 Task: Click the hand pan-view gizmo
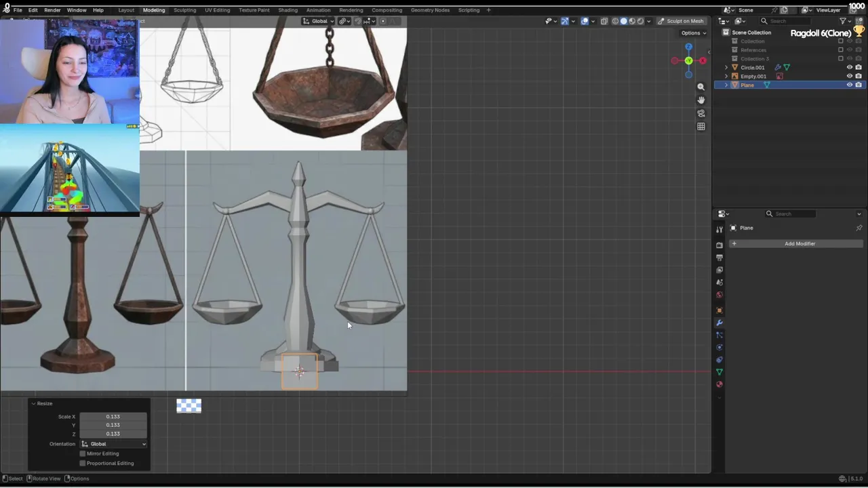pos(701,100)
